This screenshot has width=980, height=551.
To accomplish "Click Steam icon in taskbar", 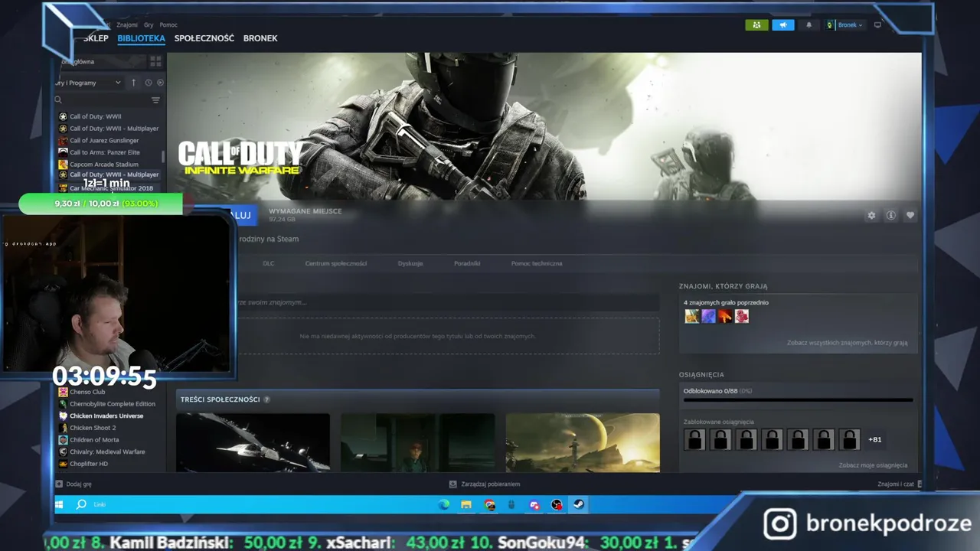I will point(579,504).
